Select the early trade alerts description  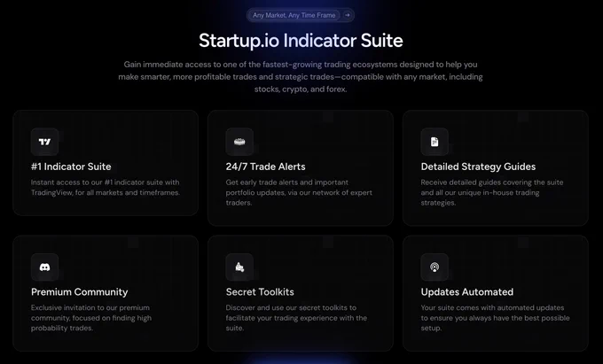[x=299, y=192]
